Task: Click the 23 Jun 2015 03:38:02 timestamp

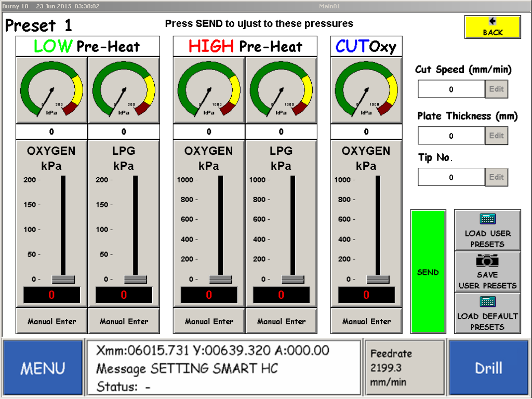Action: point(68,6)
